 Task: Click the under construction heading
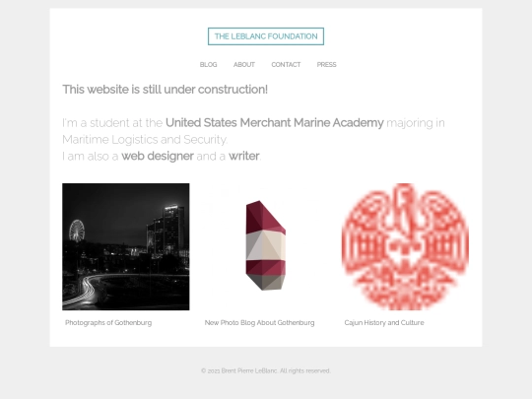165,90
